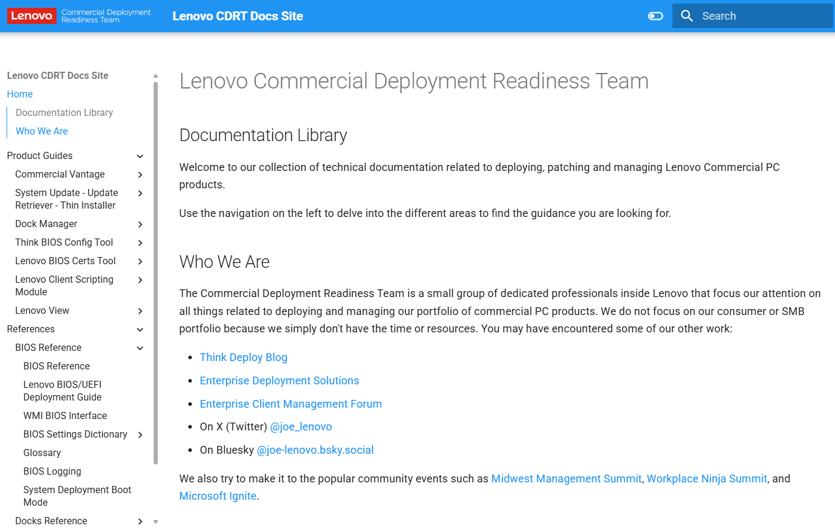835x532 pixels.
Task: Collapse the BIOS Reference group chevron
Action: coord(140,348)
